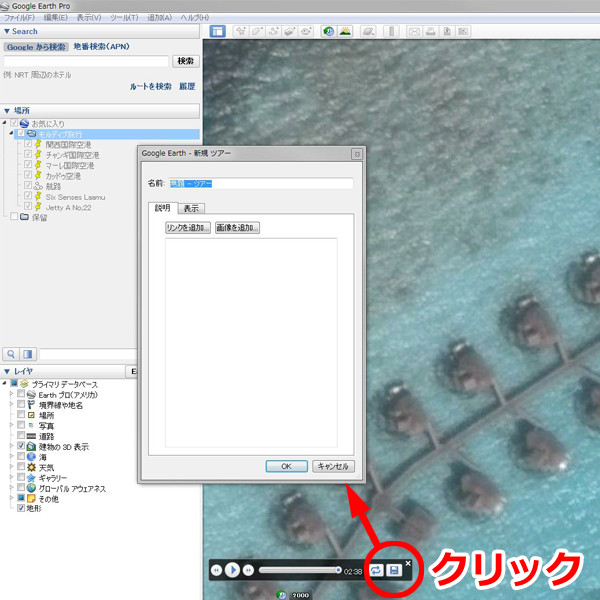Close the tour playback bar
This screenshot has width=600, height=600.
[x=408, y=563]
